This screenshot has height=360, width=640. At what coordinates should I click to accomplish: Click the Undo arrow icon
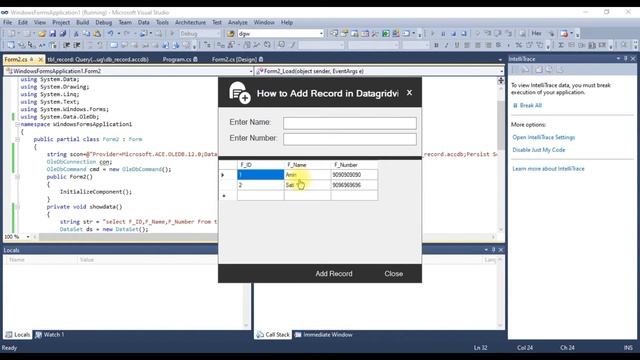(110, 33)
